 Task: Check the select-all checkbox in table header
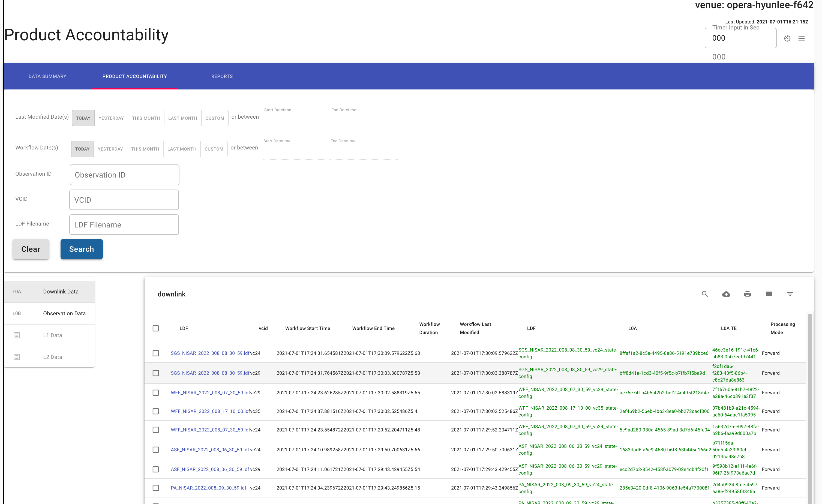(156, 328)
